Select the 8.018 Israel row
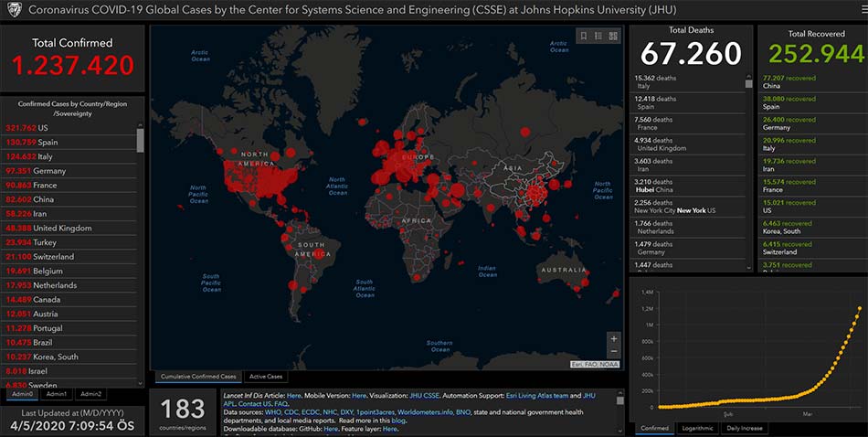The width and height of the screenshot is (868, 437). click(x=69, y=372)
